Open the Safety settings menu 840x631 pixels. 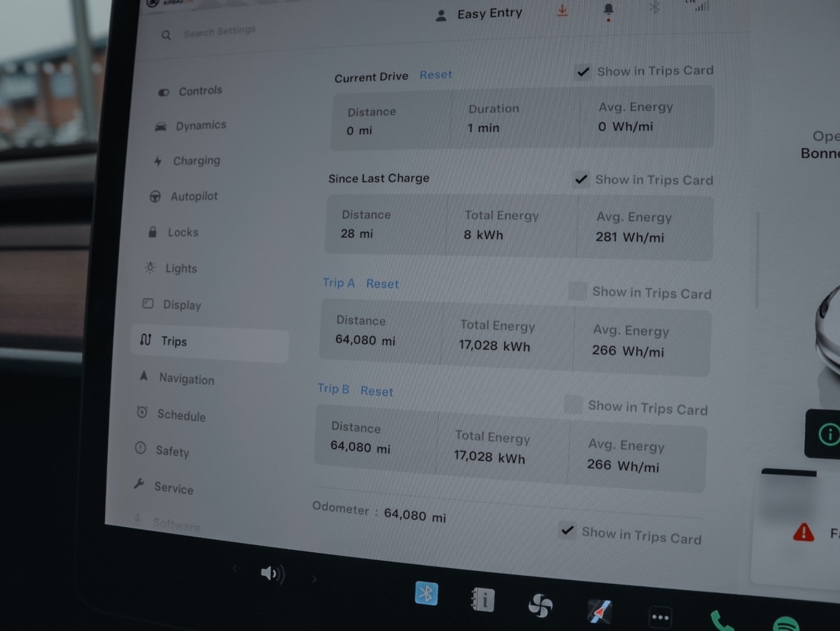(x=162, y=451)
